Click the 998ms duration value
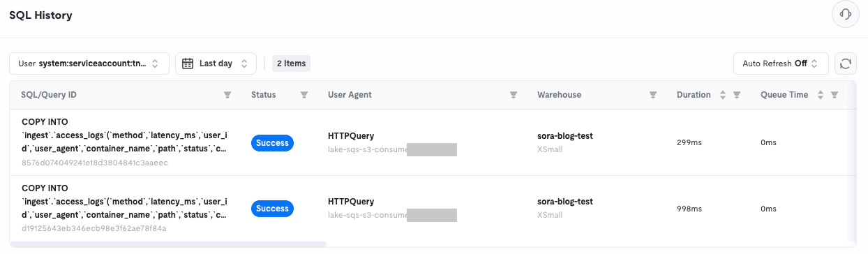868x254 pixels. pos(689,209)
